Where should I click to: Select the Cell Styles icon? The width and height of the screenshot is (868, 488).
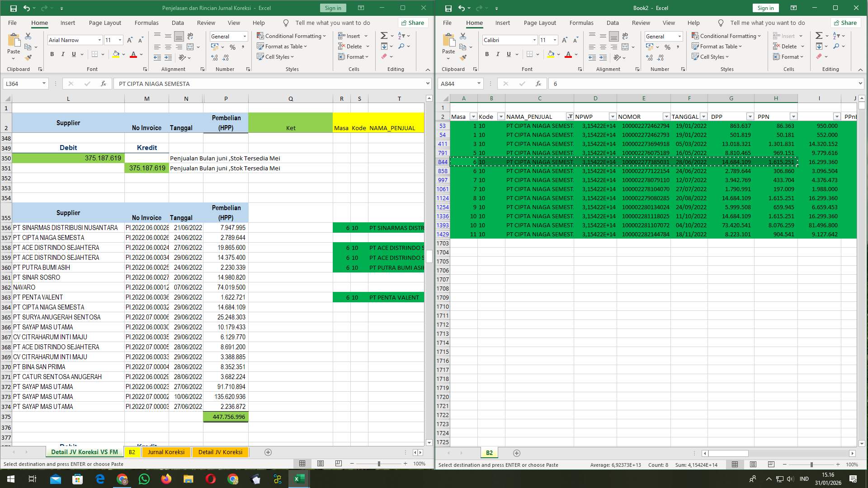pyautogui.click(x=261, y=57)
